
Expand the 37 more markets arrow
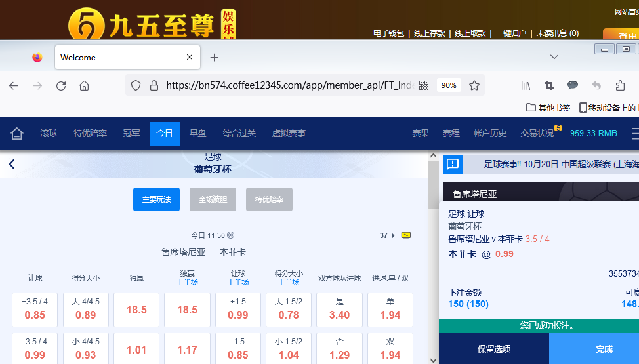(393, 235)
